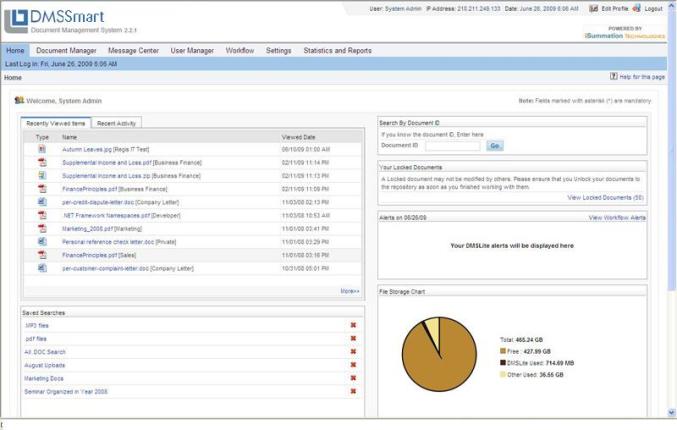Open the Document Manager menu
This screenshot has height=430, width=677.
click(66, 50)
